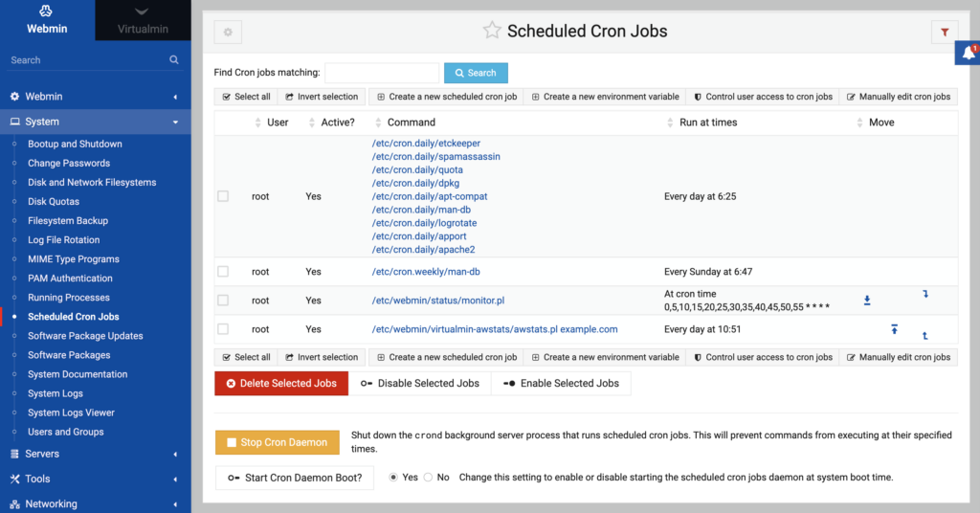
Task: Click the curved move-up arrow for awstats.pl
Action: (925, 336)
